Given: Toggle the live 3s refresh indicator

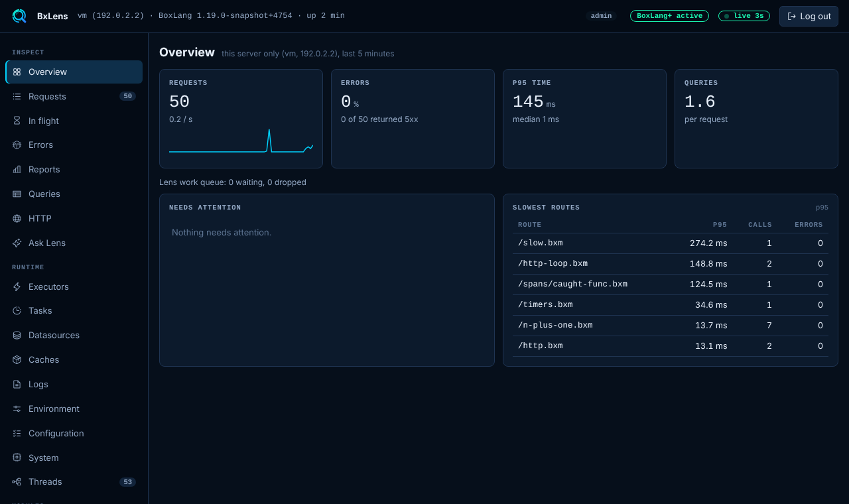Looking at the screenshot, I should tap(744, 16).
